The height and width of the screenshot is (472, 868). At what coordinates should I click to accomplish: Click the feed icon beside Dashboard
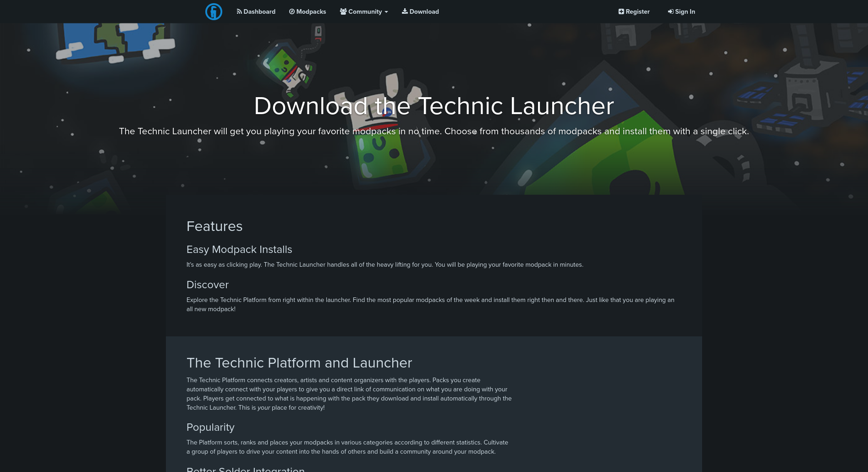click(x=239, y=11)
